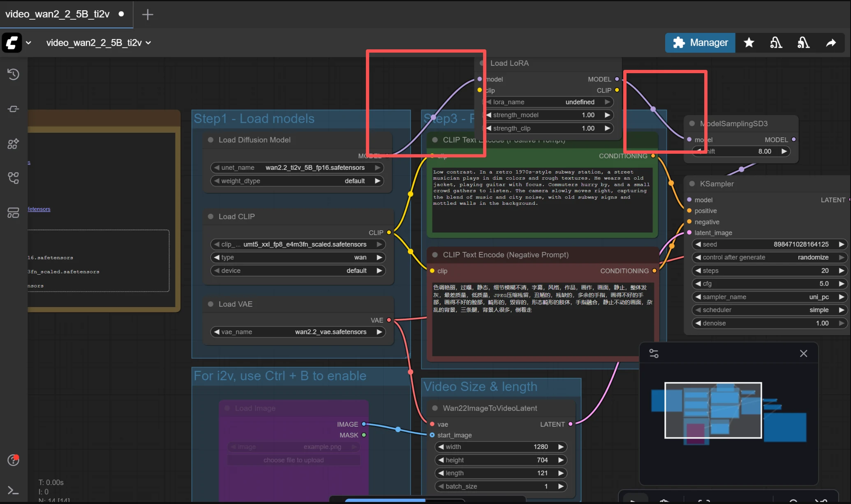Click choose file to upload in Load Image
Viewport: 851px width, 504px height.
coord(294,460)
